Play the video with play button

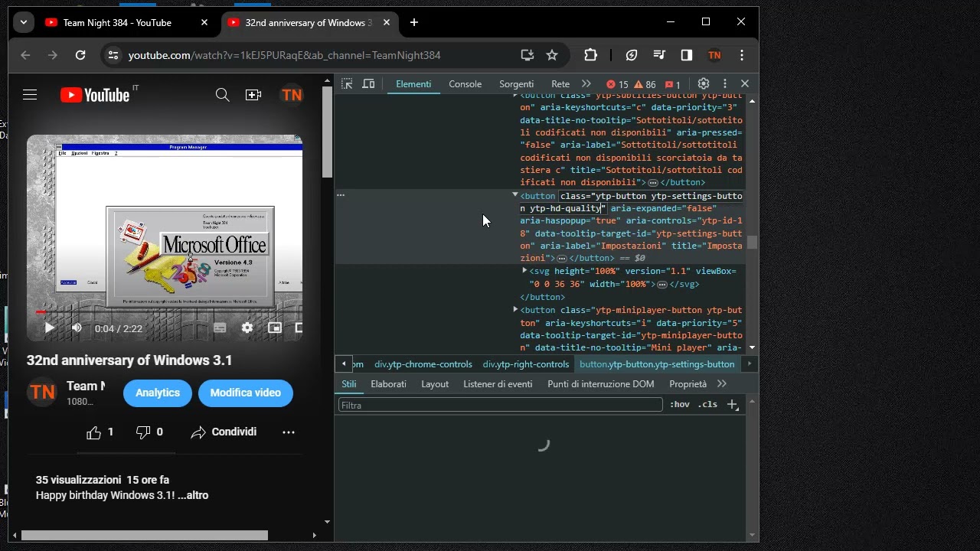click(x=49, y=328)
